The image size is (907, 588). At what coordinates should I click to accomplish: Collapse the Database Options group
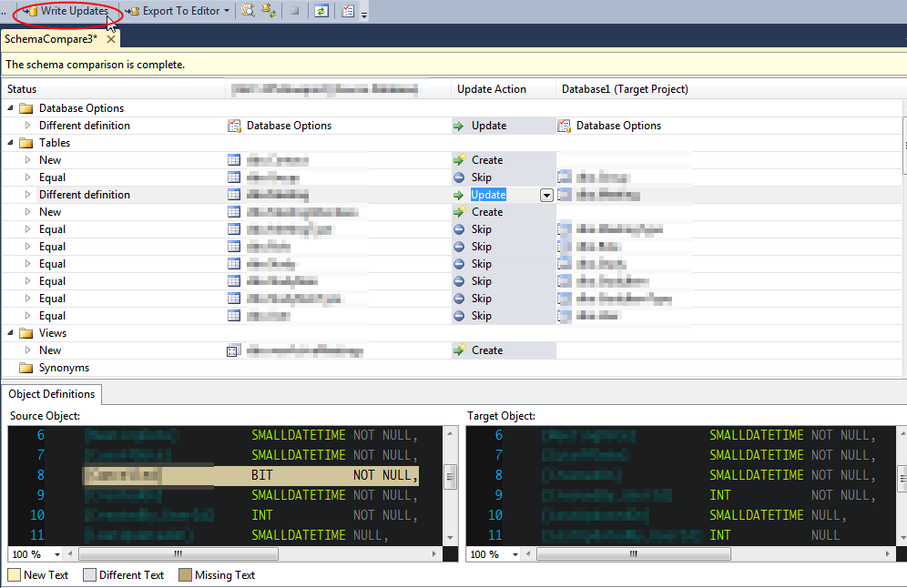[12, 108]
